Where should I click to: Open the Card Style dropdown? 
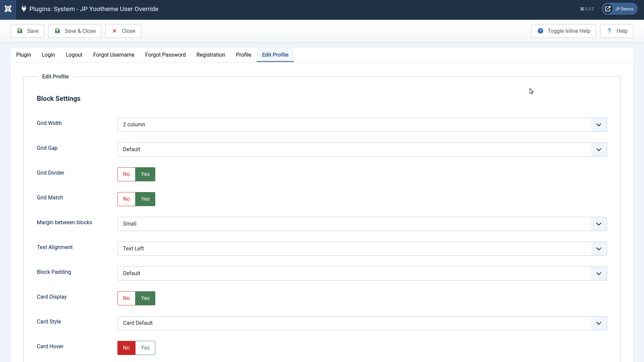[362, 323]
